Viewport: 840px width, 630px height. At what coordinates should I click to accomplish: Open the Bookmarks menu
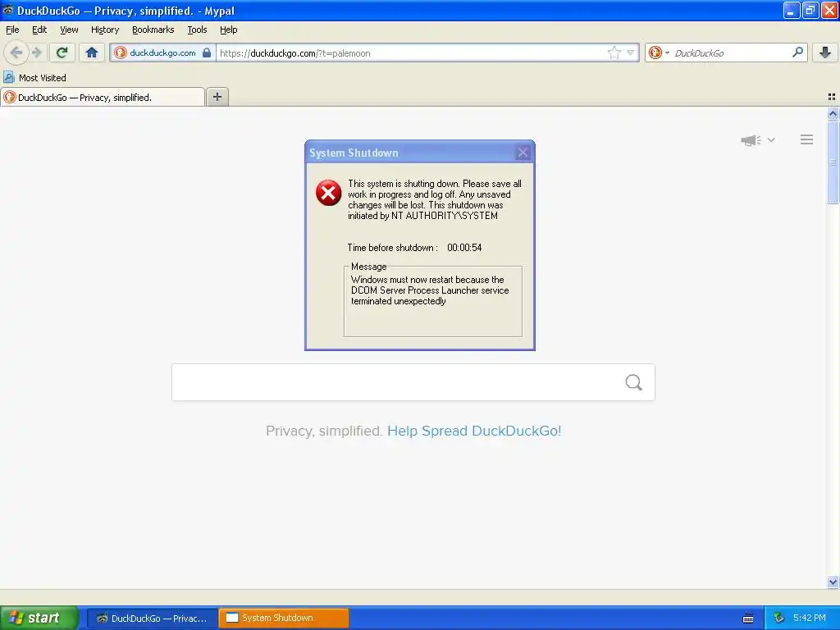click(153, 30)
